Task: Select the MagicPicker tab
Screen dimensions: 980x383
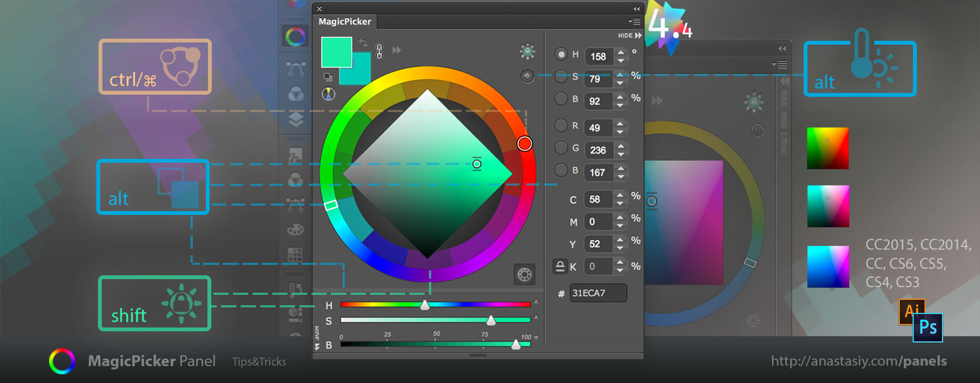Action: tap(345, 22)
